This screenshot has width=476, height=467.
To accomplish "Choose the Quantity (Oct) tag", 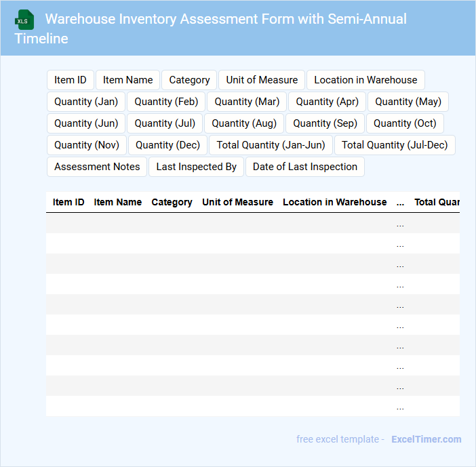I will tap(405, 123).
